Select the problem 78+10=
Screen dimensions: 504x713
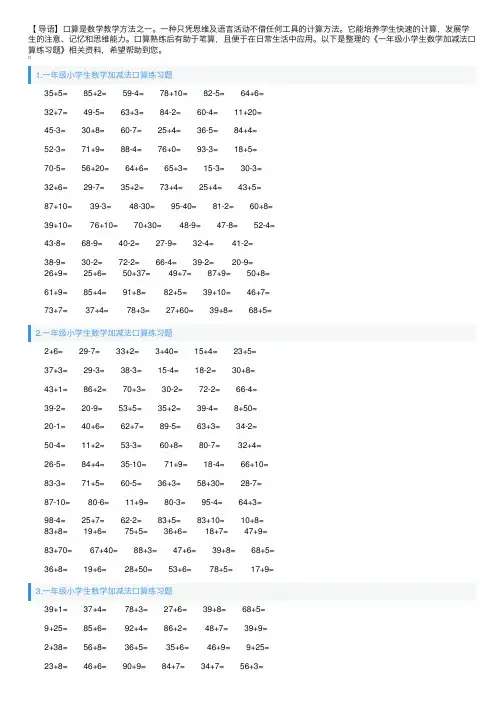[173, 93]
